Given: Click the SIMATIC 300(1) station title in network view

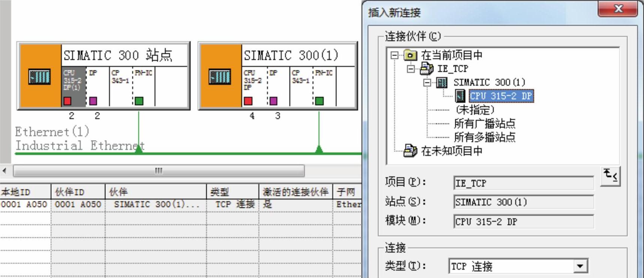Looking at the screenshot, I should [291, 55].
